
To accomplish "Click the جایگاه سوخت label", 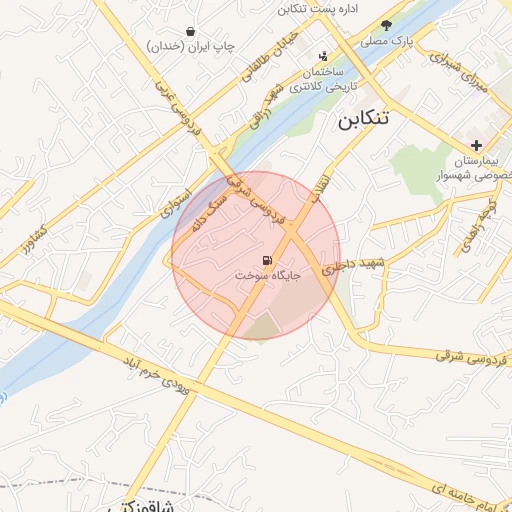I will (x=268, y=276).
